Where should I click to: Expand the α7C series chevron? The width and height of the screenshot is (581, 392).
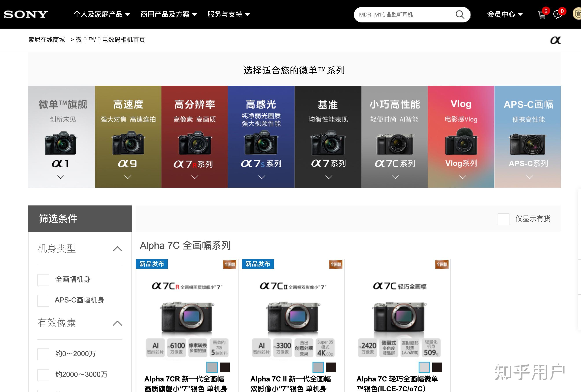click(x=395, y=177)
